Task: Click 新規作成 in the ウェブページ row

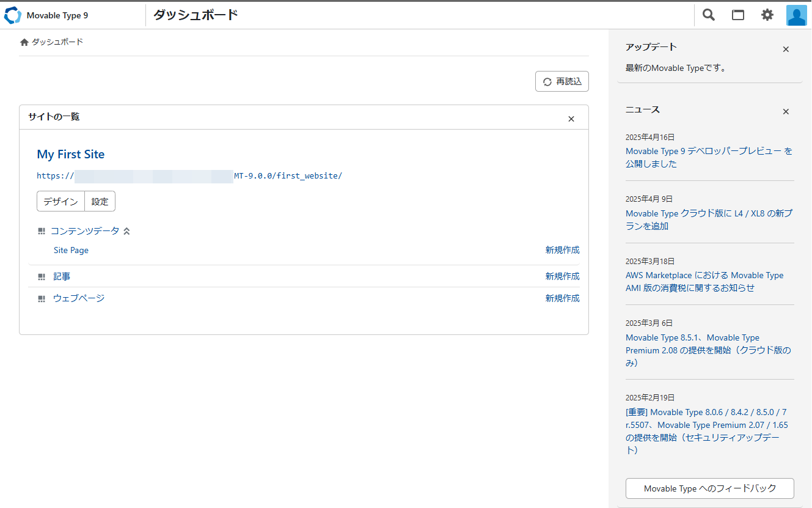Action: (563, 298)
